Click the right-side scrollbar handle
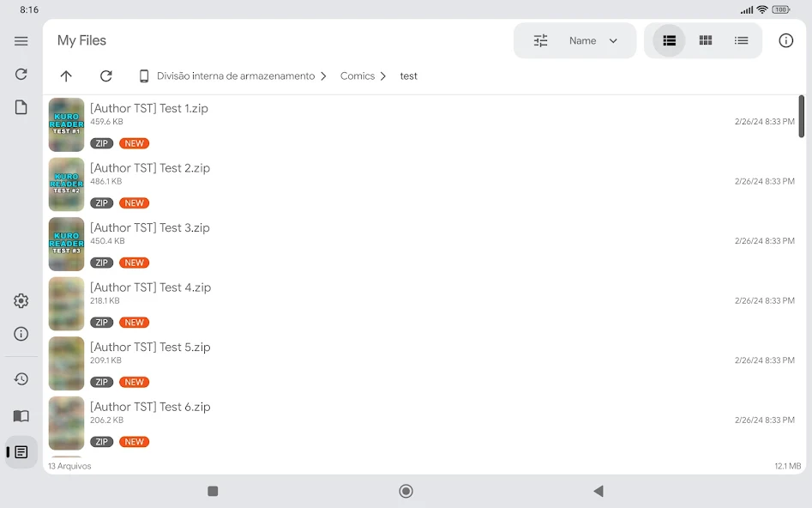Screen dimensions: 812x508 pos(801,116)
